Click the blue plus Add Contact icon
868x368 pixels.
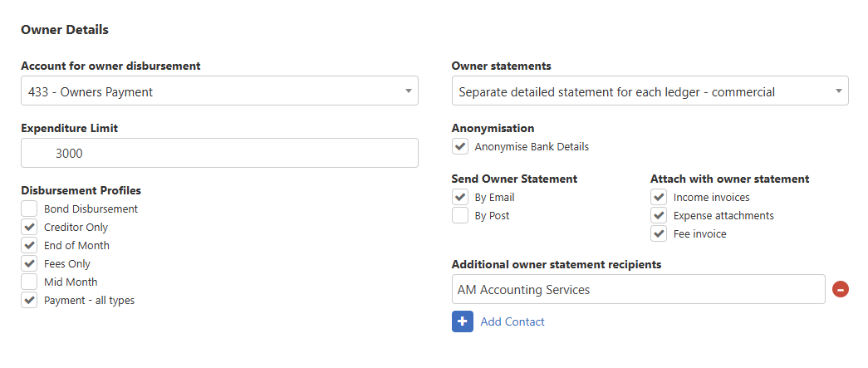[463, 321]
